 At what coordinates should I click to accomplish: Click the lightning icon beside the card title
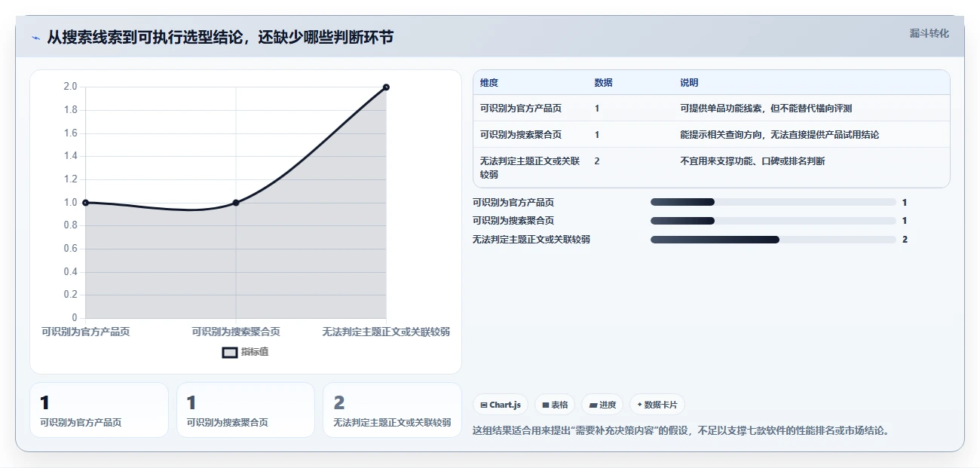[x=36, y=38]
